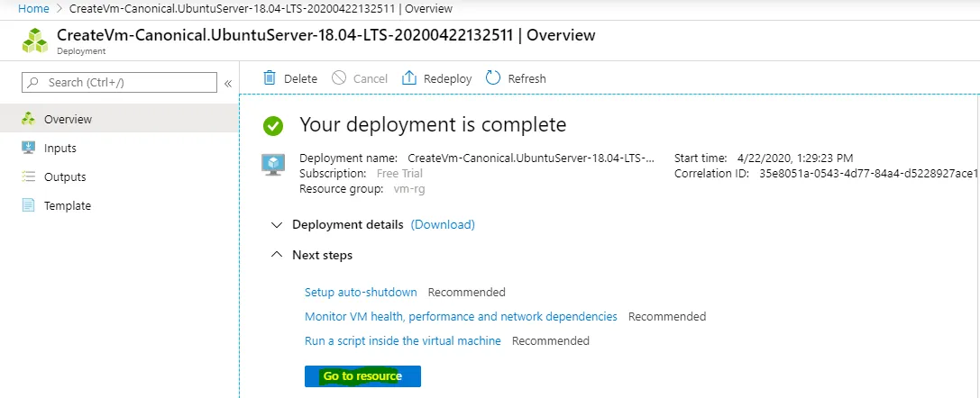Open the Outputs menu item
Image resolution: width=980 pixels, height=398 pixels.
pyautogui.click(x=119, y=176)
